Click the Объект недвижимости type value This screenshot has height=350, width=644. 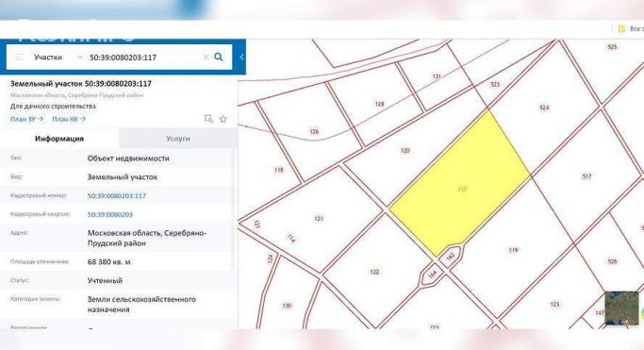click(128, 158)
